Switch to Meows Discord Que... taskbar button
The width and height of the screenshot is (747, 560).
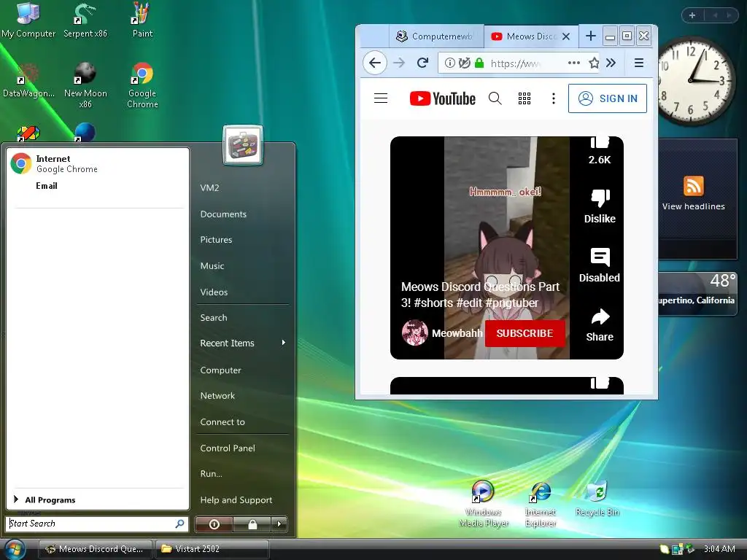(96, 549)
